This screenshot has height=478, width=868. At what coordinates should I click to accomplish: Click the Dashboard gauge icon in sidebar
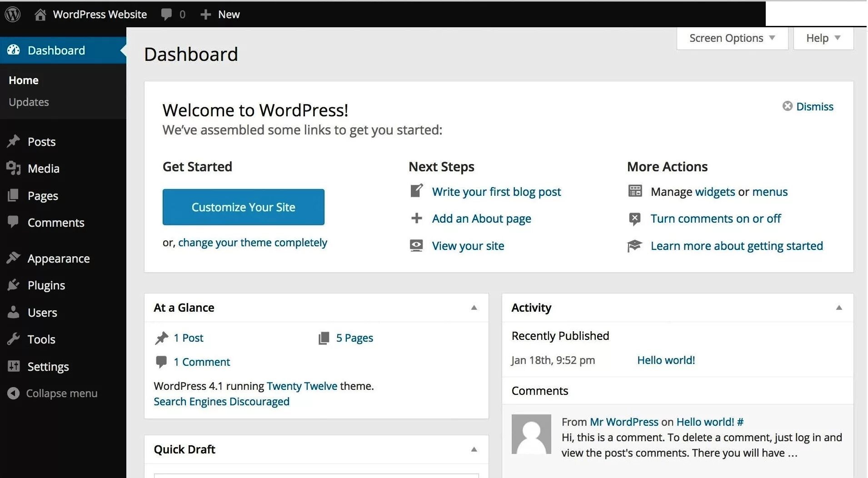tap(14, 50)
